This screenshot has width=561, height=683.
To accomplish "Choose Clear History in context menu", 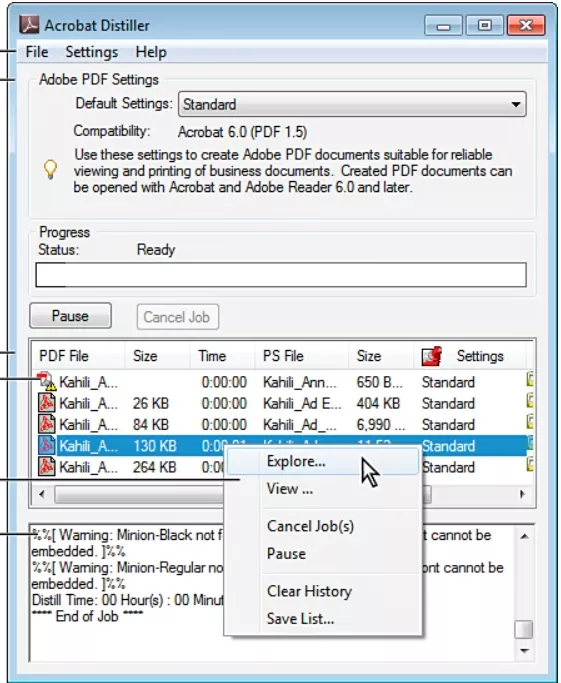I will (x=322, y=591).
